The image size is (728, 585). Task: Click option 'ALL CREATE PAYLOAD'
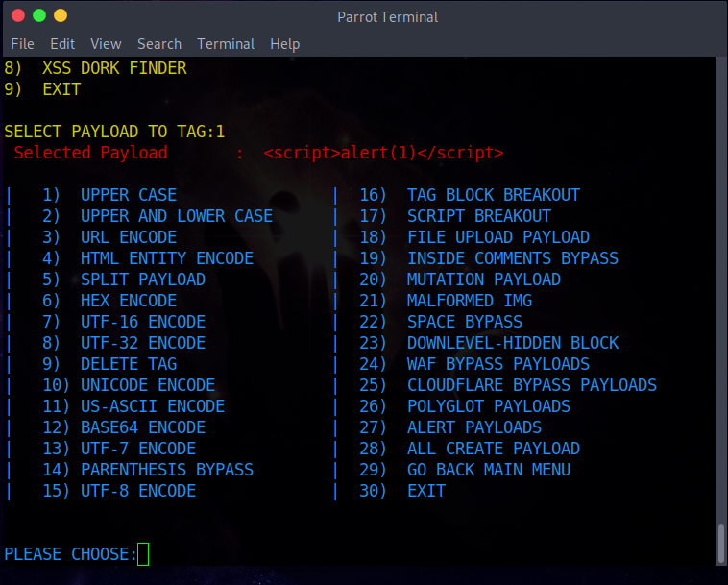click(494, 449)
